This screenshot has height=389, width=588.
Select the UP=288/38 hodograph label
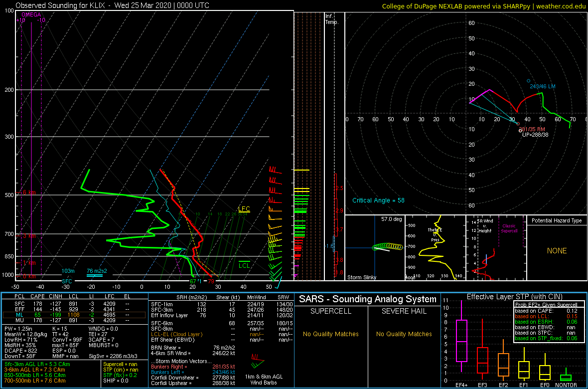[x=536, y=135]
